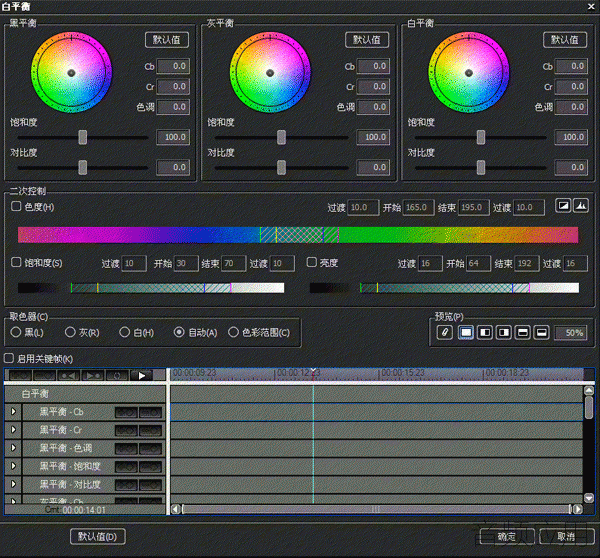600x558 pixels.
Task: Go to previous keyframe in timeline toolbar
Action: pyautogui.click(x=68, y=375)
